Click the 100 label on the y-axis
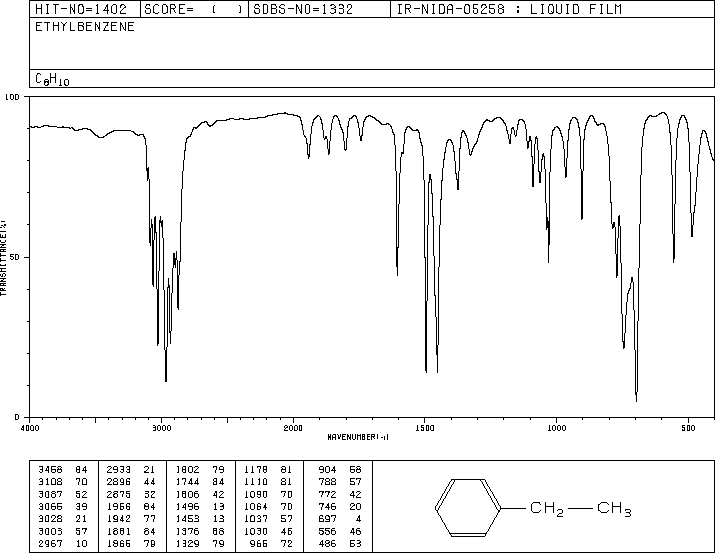This screenshot has height=553, width=715. (13, 97)
